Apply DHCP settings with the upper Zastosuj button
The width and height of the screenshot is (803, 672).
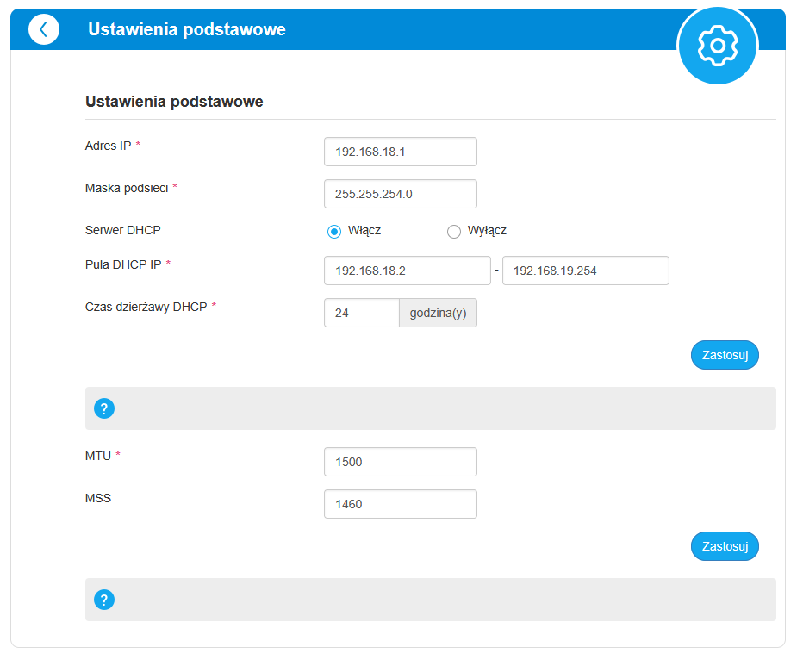click(x=724, y=355)
